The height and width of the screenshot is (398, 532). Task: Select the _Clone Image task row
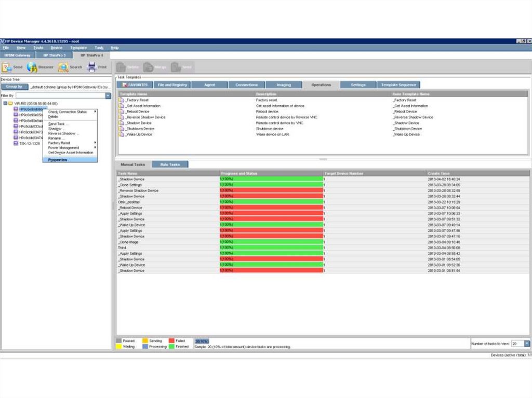323,242
